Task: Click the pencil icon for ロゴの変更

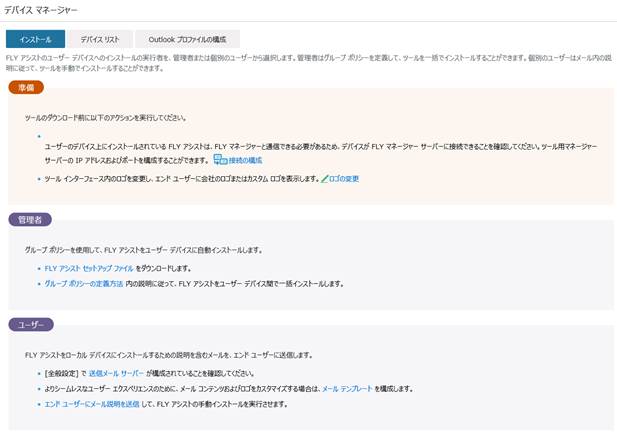Action: pyautogui.click(x=325, y=179)
